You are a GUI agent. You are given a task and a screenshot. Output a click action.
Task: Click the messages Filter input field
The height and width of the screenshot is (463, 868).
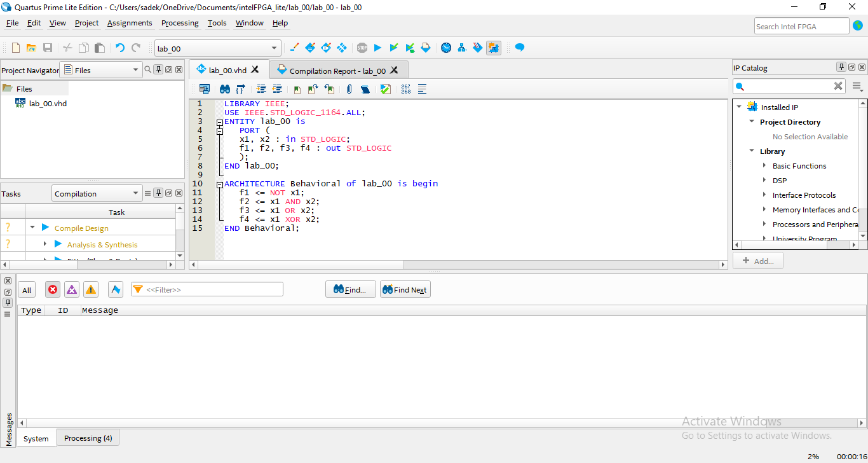[x=212, y=290]
